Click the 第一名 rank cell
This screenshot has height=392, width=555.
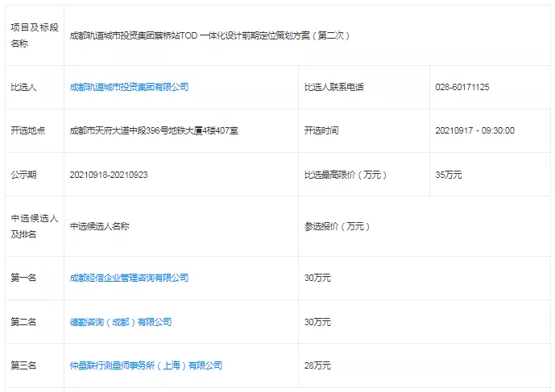[35, 278]
